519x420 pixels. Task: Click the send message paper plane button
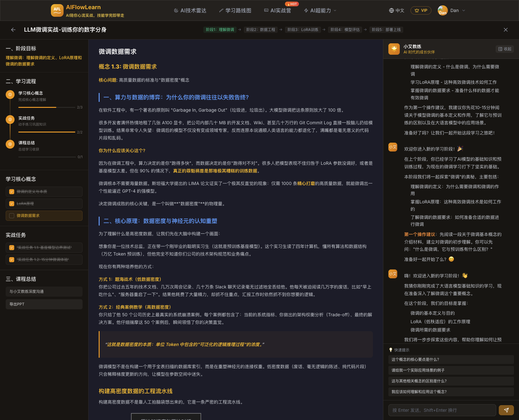[x=506, y=410]
